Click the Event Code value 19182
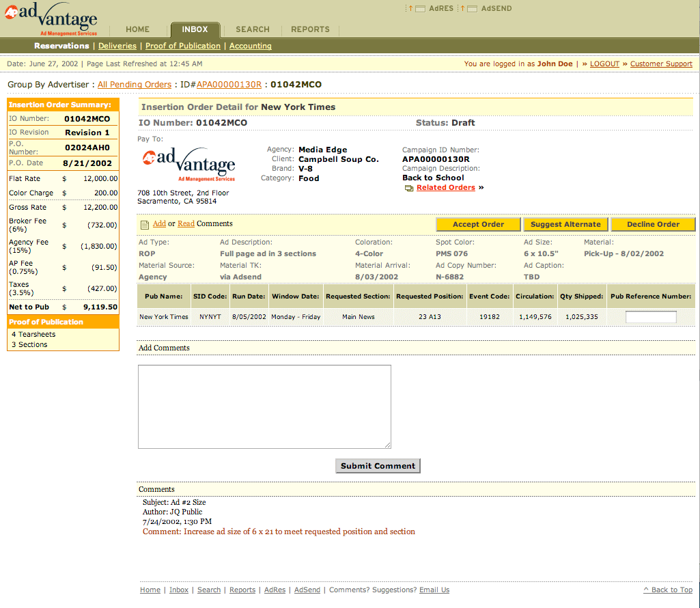The image size is (700, 608). click(x=489, y=317)
